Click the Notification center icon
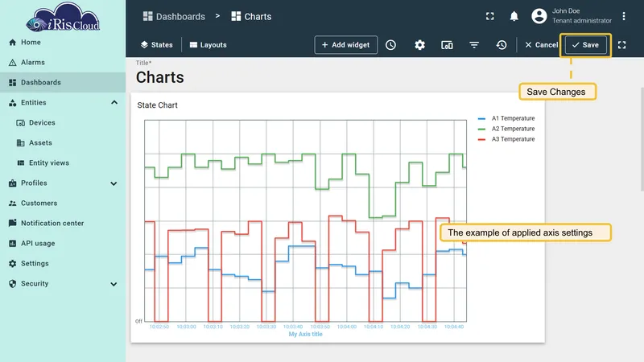The image size is (644, 362). [x=12, y=223]
